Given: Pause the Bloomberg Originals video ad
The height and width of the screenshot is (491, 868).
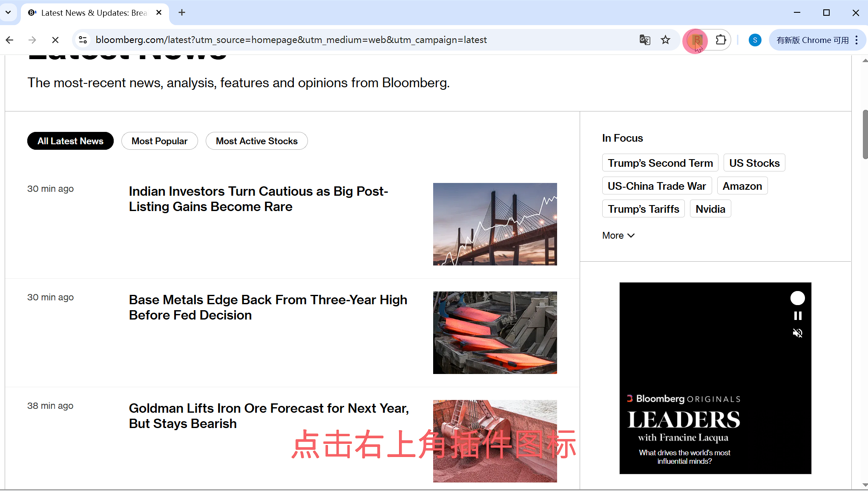Looking at the screenshot, I should [x=798, y=316].
